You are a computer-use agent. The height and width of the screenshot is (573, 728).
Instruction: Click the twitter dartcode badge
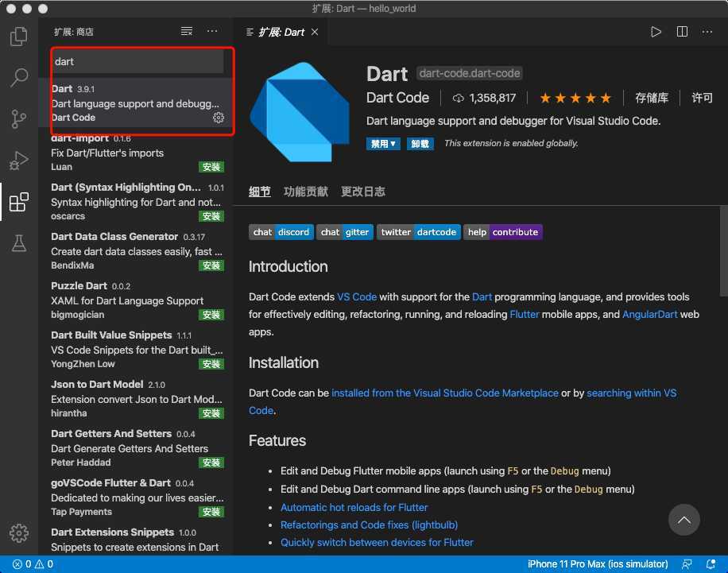tap(418, 232)
